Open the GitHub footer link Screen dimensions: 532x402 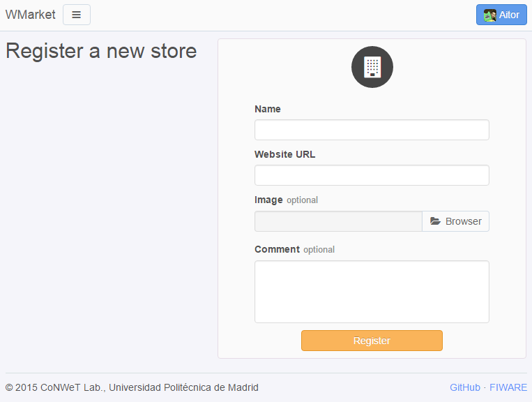[x=465, y=387]
